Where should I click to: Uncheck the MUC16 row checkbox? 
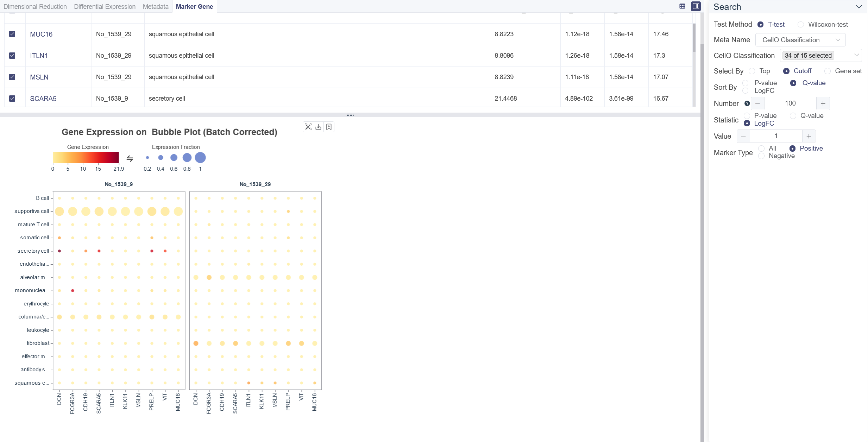coord(12,34)
